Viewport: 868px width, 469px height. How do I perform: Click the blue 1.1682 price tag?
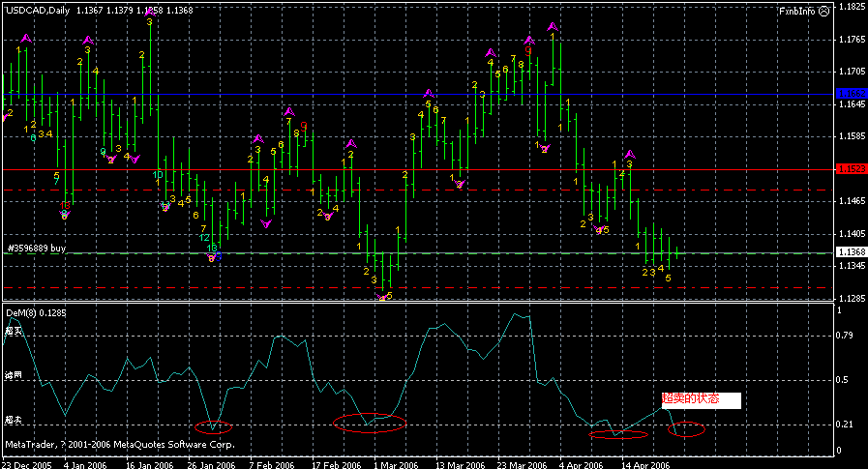[x=852, y=94]
